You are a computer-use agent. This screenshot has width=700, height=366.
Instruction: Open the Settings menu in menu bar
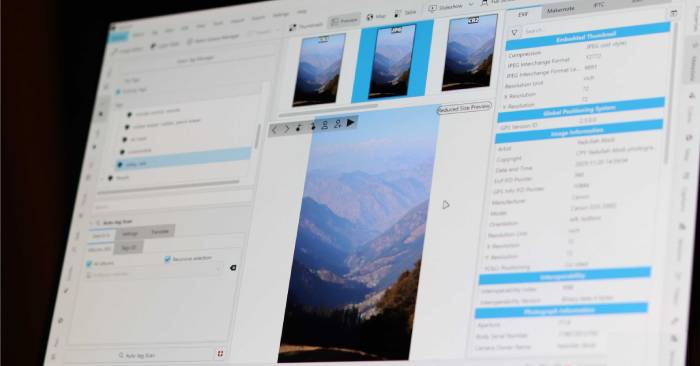pyautogui.click(x=281, y=15)
